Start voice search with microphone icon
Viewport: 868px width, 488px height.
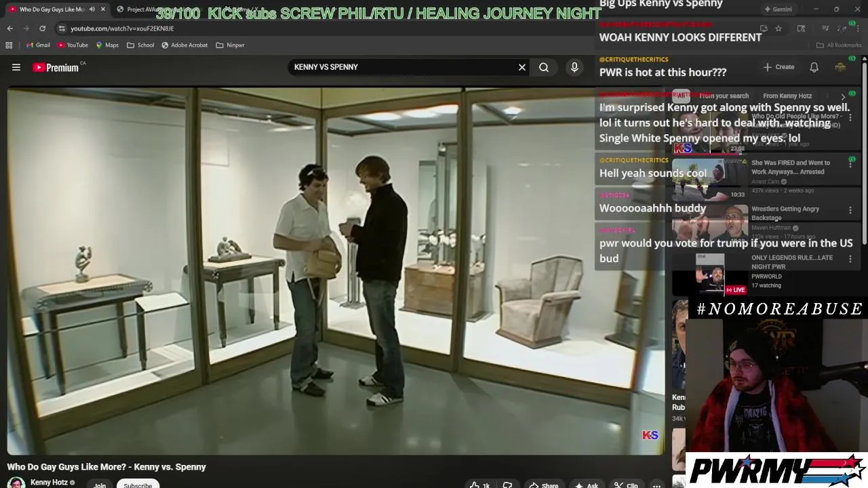point(574,67)
